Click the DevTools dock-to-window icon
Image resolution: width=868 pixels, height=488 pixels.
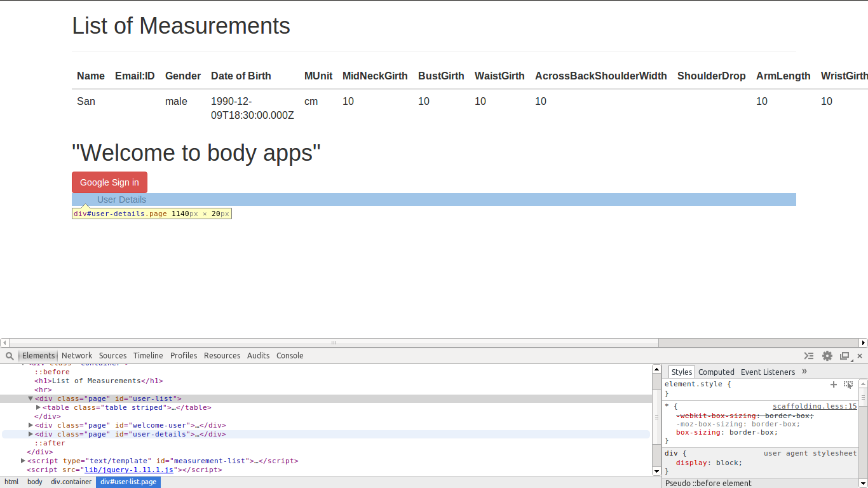[844, 356]
